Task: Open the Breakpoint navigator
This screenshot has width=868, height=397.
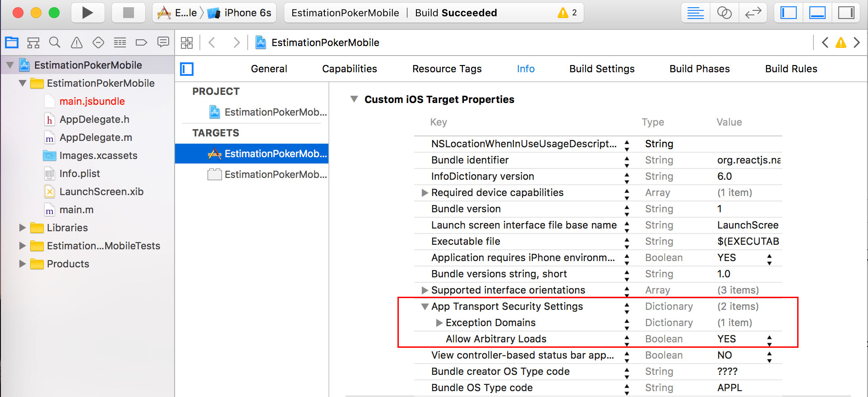Action: click(141, 42)
